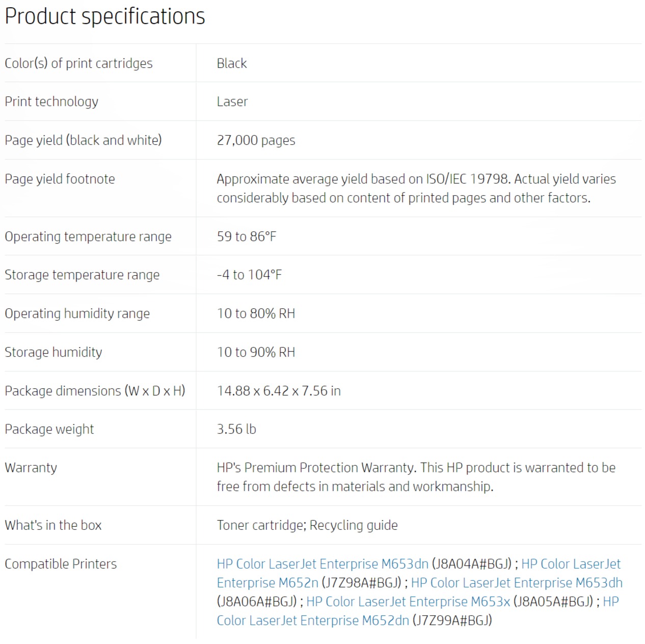Click the Compatible Printers row label
Screen dimensions: 645x644
point(61,564)
